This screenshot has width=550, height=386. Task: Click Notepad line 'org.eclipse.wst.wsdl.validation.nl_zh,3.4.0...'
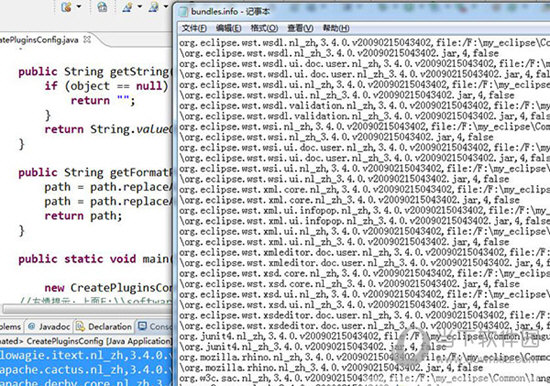coord(364,106)
